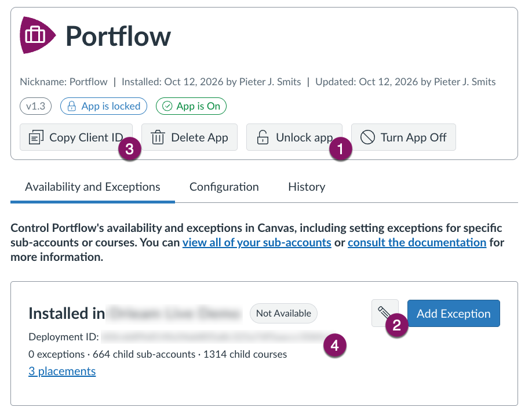Viewport: 532px width, 418px height.
Task: Click the pencil edit icon button
Action: [x=385, y=313]
